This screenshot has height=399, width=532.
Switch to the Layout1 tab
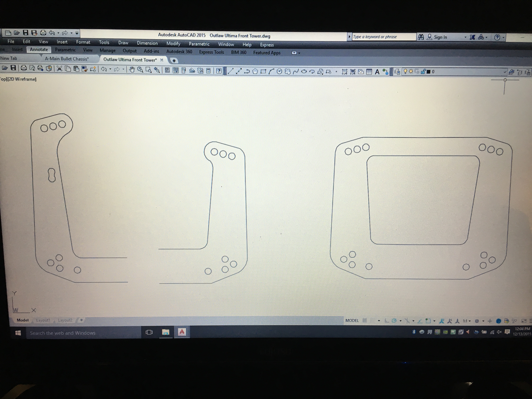coord(43,320)
